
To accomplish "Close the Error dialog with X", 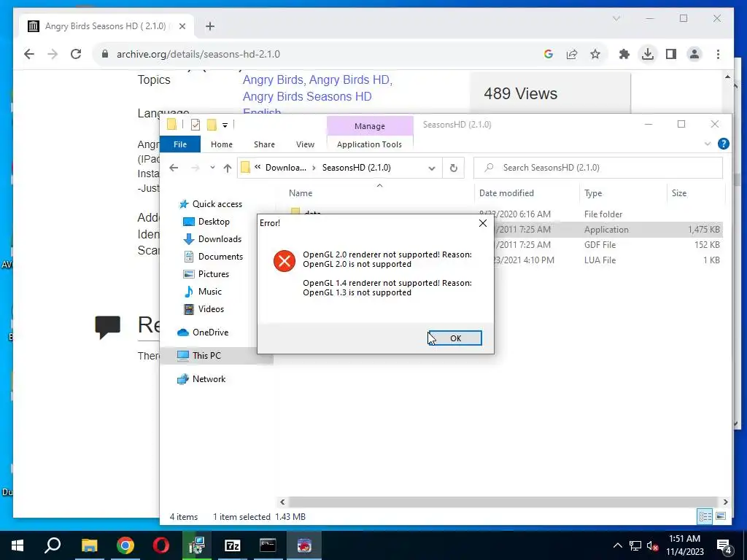I will (x=483, y=223).
